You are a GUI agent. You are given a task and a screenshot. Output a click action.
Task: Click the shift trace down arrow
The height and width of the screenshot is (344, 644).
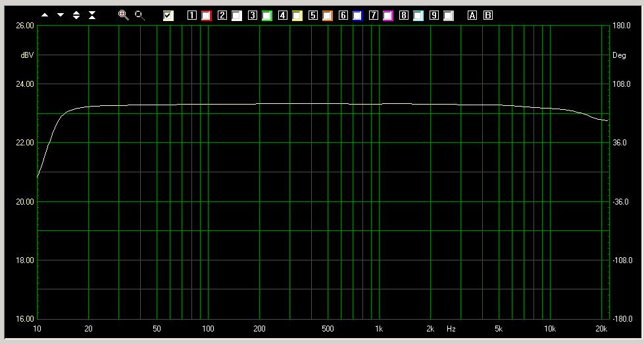pos(61,15)
